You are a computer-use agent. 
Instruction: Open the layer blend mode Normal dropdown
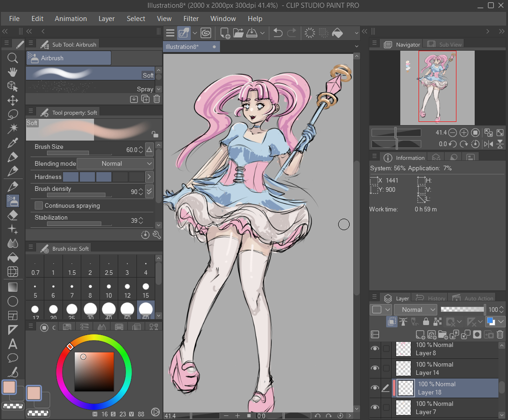[416, 310]
